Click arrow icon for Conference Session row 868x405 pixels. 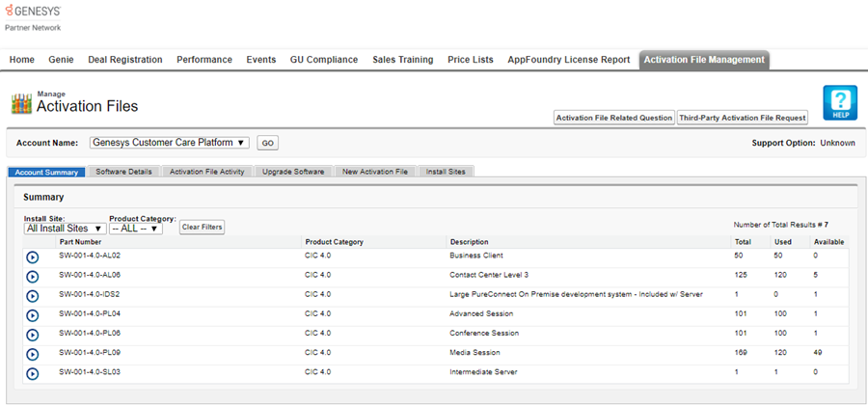(x=32, y=335)
